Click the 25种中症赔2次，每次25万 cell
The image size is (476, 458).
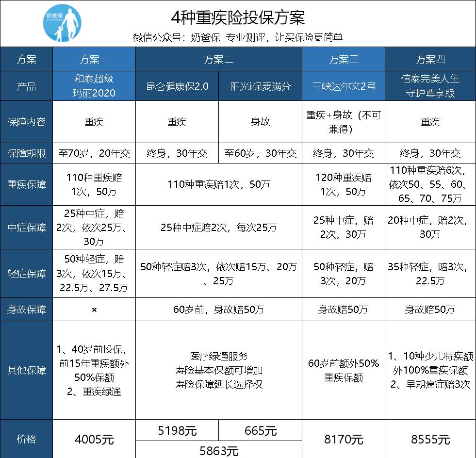pyautogui.click(x=218, y=228)
